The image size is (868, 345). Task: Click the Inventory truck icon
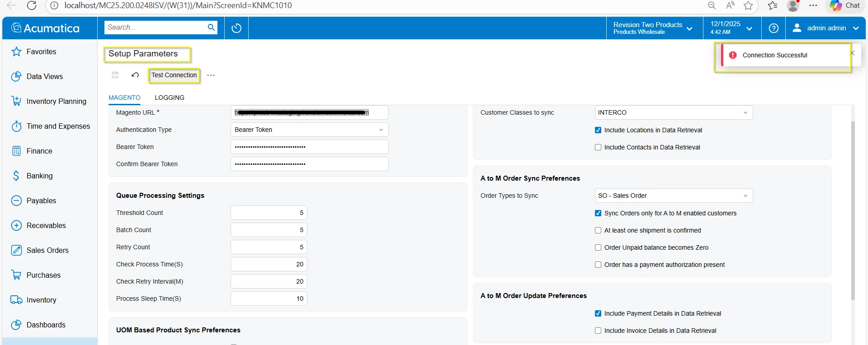pyautogui.click(x=16, y=300)
